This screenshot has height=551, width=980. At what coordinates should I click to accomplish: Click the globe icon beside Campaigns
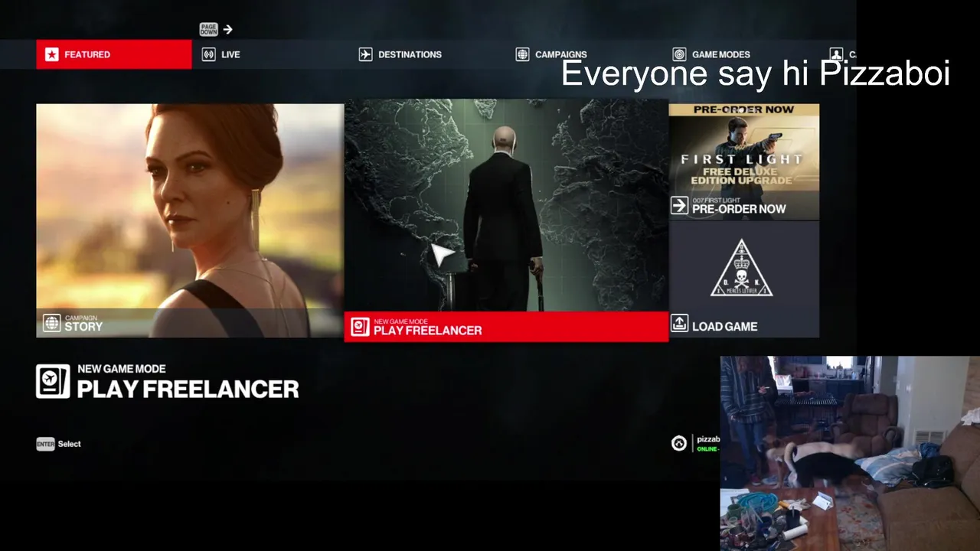coord(522,54)
